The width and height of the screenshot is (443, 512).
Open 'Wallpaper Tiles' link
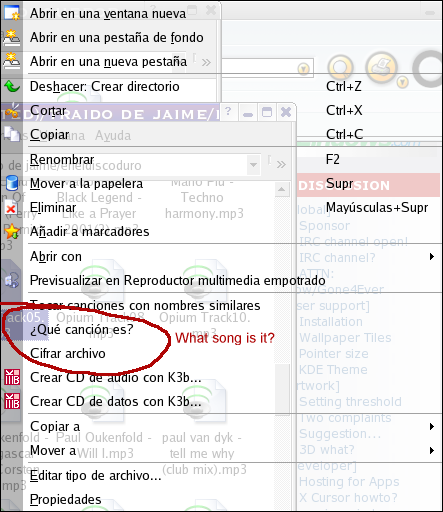tap(345, 338)
